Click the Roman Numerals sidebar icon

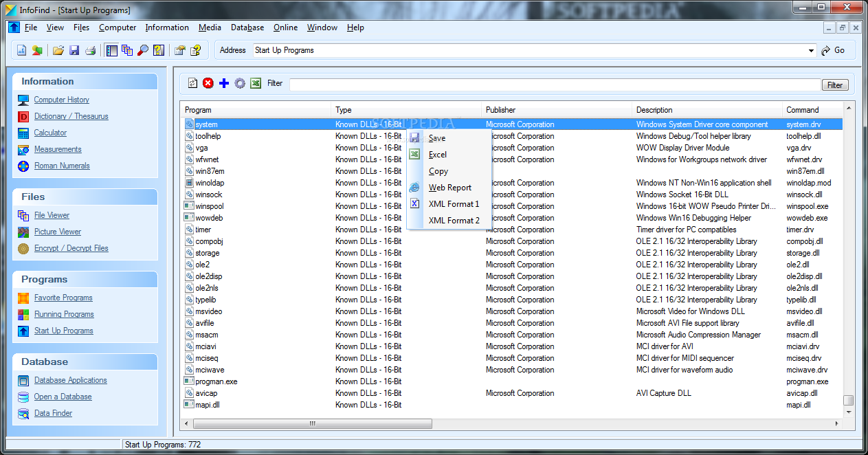pyautogui.click(x=23, y=166)
